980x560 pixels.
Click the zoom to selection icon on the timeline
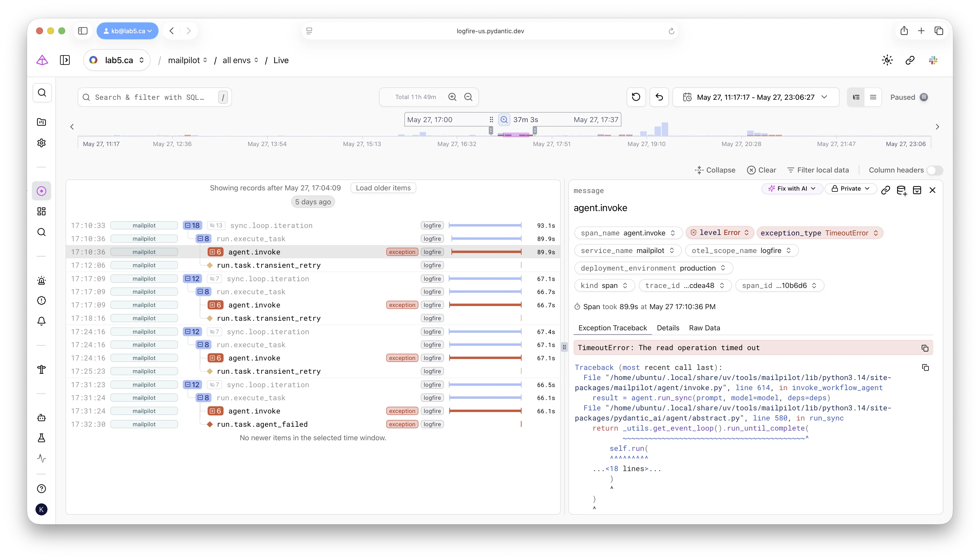coord(504,120)
